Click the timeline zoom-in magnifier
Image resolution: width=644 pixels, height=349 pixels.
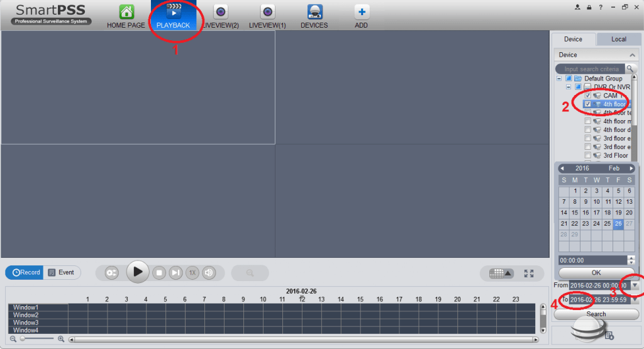(x=61, y=339)
